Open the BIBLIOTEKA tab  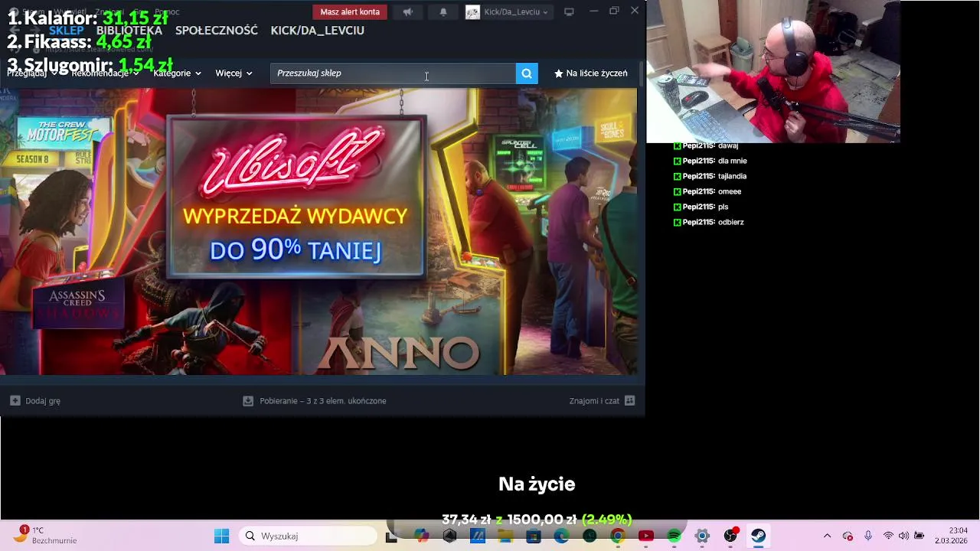(129, 31)
